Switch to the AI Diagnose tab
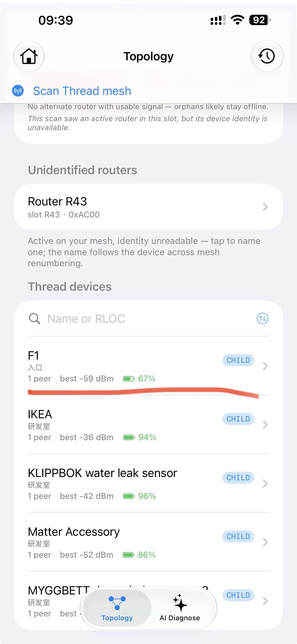The height and width of the screenshot is (644, 297). (180, 608)
